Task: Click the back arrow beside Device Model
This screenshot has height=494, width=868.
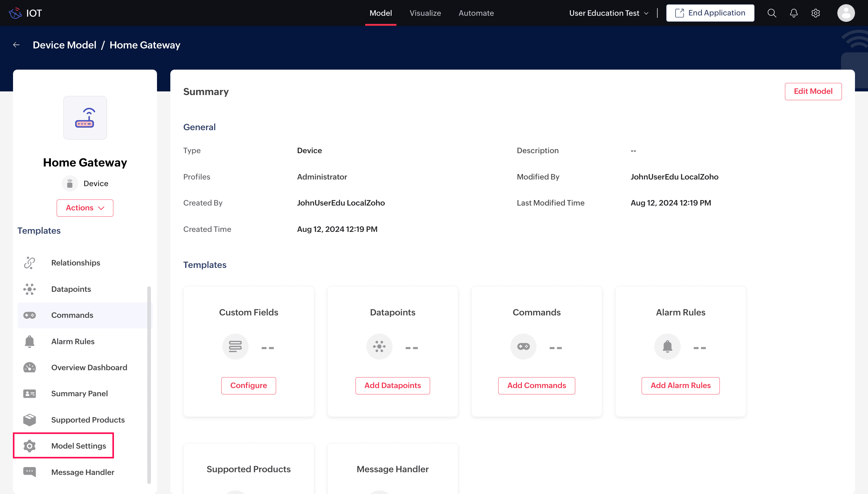Action: point(16,45)
